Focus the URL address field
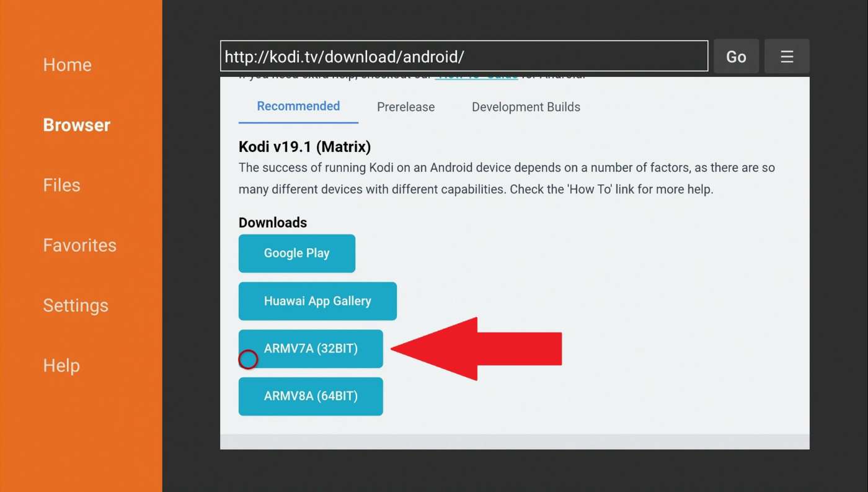This screenshot has height=492, width=868. [x=464, y=56]
